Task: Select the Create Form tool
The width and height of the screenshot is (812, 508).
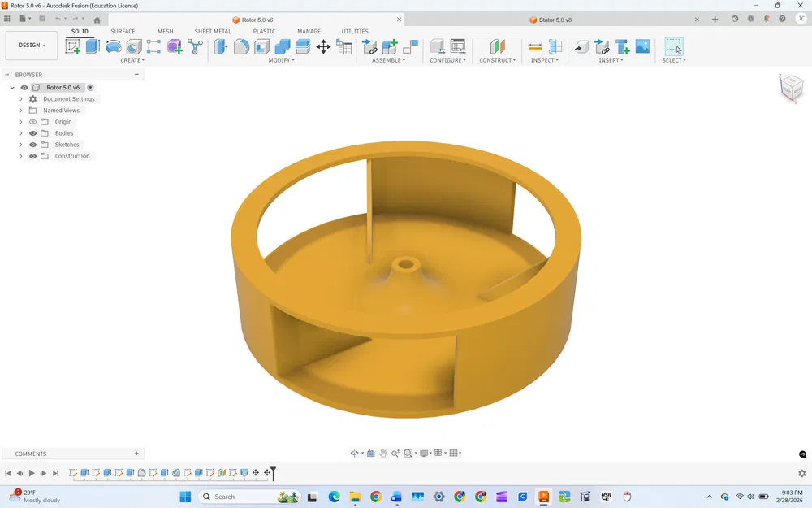Action: [x=175, y=46]
